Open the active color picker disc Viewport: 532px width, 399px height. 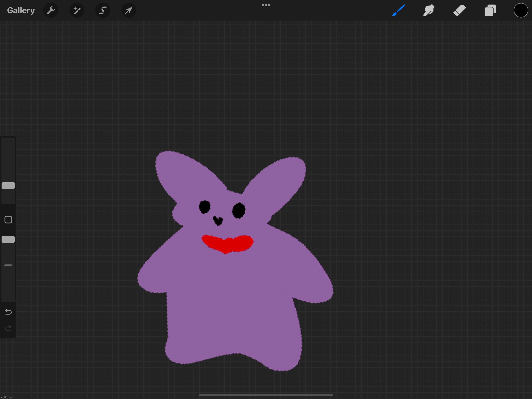[521, 10]
